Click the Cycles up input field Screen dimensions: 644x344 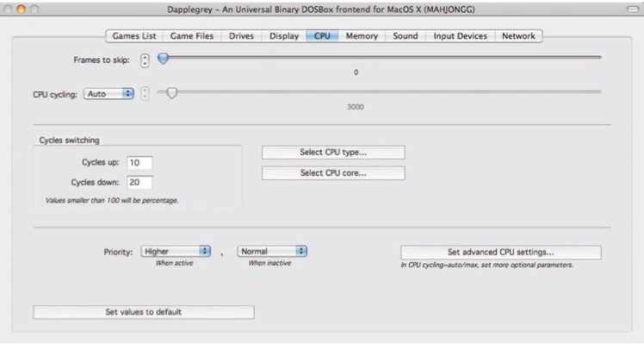click(x=139, y=163)
